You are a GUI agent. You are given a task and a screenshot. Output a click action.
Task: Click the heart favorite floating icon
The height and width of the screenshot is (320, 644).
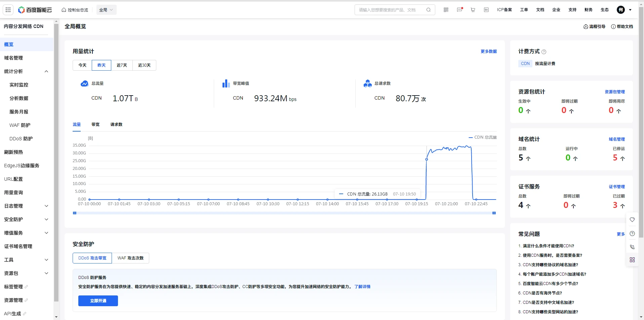pyautogui.click(x=632, y=220)
